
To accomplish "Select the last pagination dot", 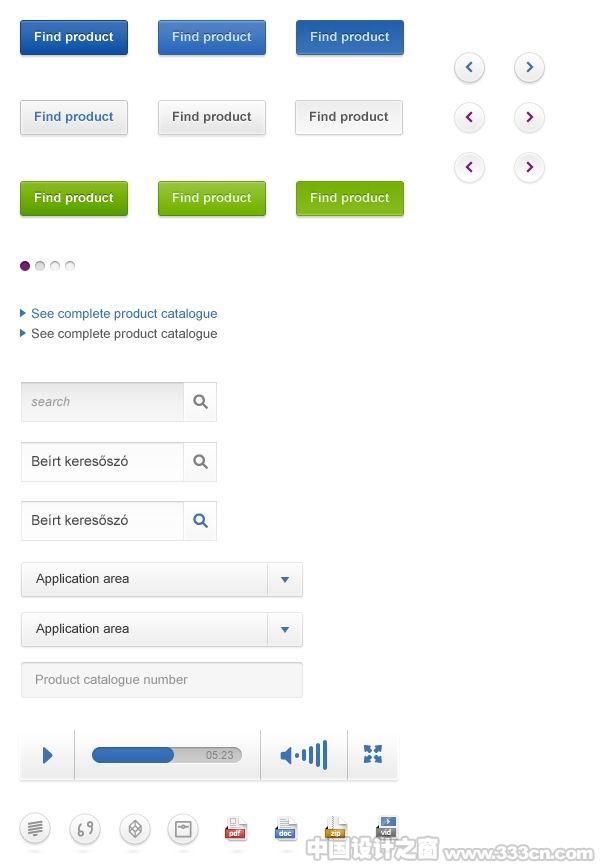I will pos(70,266).
